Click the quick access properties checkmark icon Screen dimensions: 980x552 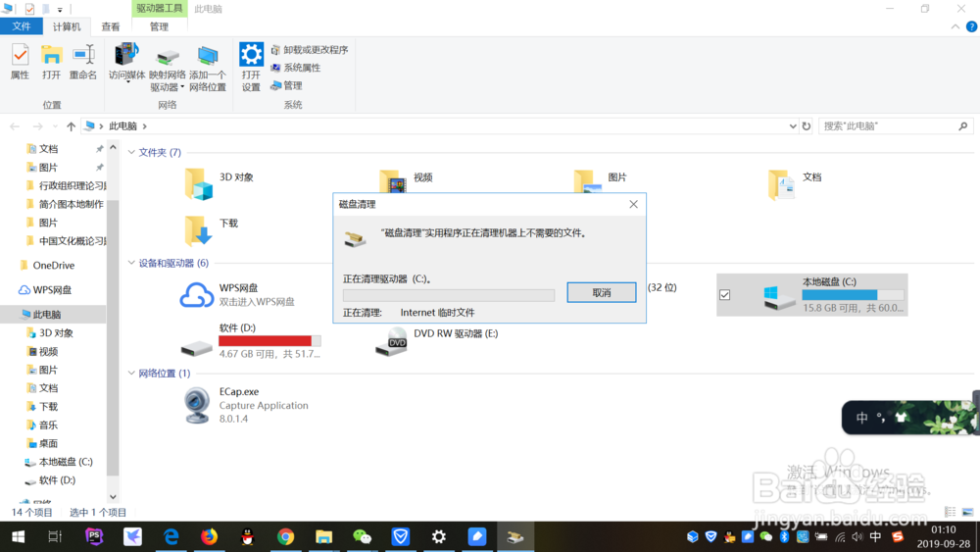(29, 9)
